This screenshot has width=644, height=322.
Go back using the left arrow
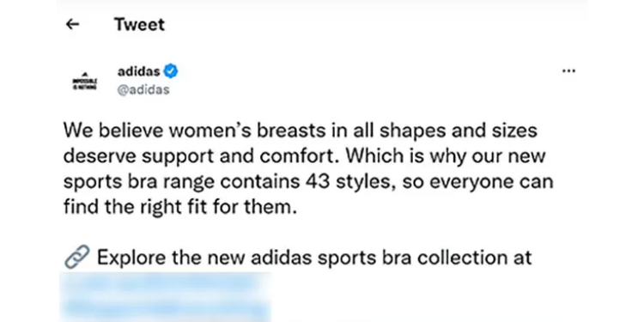72,25
